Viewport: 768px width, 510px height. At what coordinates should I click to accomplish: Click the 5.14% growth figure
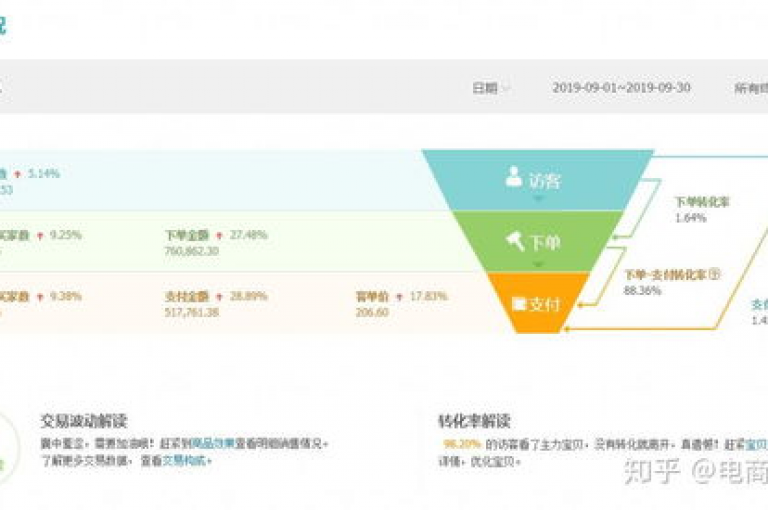(x=44, y=173)
